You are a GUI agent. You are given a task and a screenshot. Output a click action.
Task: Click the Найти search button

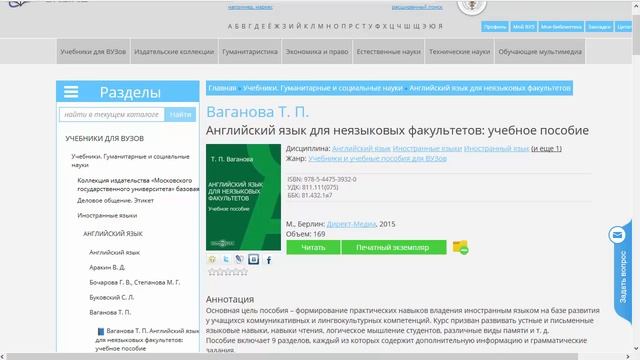point(180,115)
